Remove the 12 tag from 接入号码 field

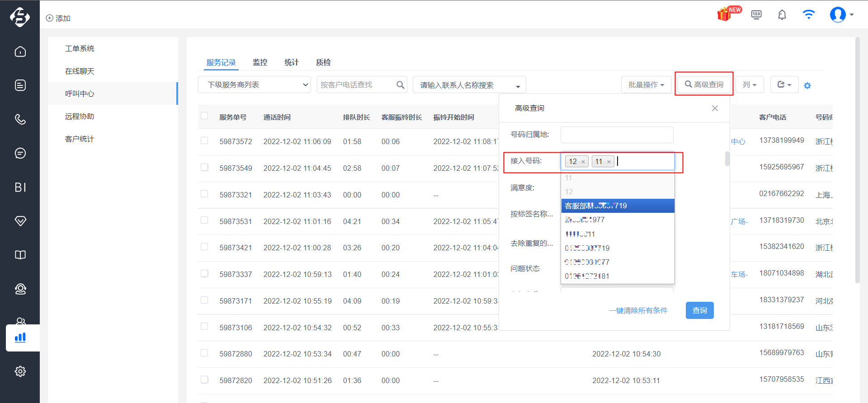coord(583,162)
